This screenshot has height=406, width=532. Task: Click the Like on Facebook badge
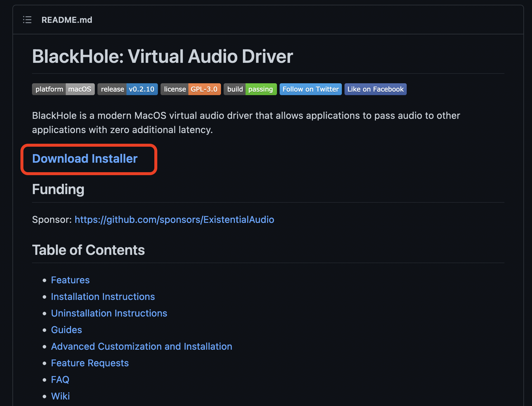point(376,89)
